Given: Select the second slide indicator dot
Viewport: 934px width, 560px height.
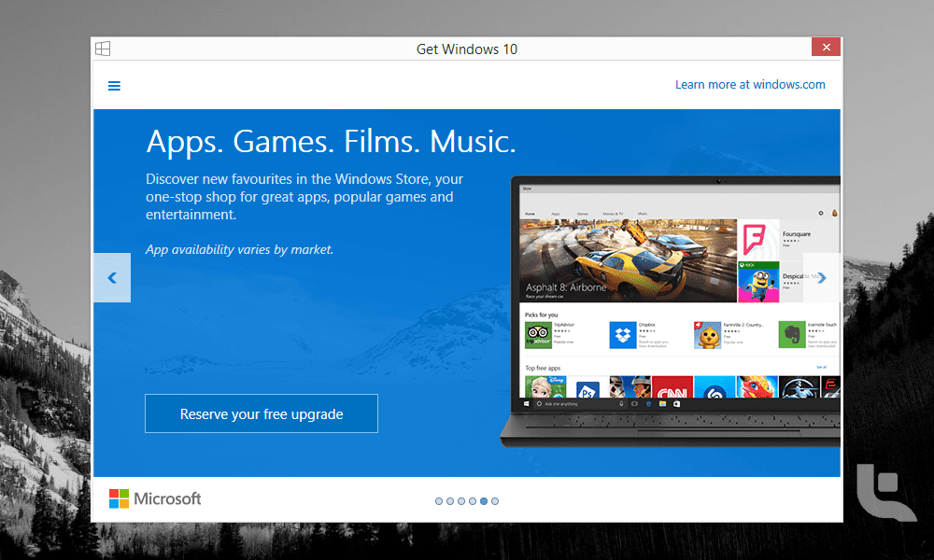Looking at the screenshot, I should coord(450,501).
